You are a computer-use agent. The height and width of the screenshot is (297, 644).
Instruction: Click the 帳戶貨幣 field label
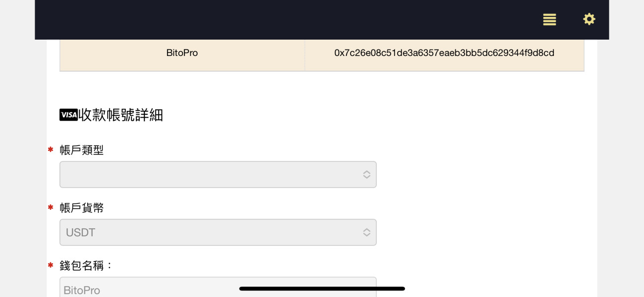point(82,208)
